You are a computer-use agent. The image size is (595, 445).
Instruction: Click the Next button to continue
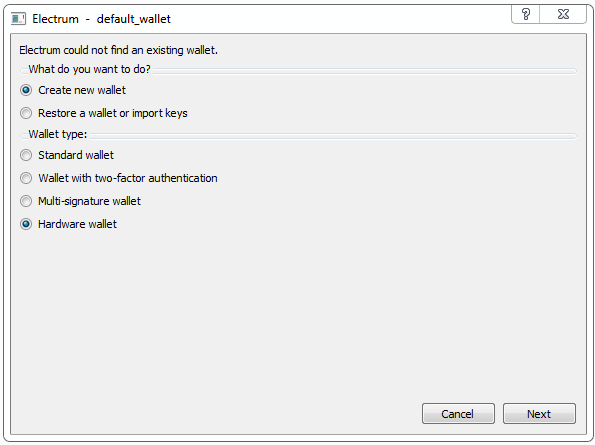[x=539, y=414]
